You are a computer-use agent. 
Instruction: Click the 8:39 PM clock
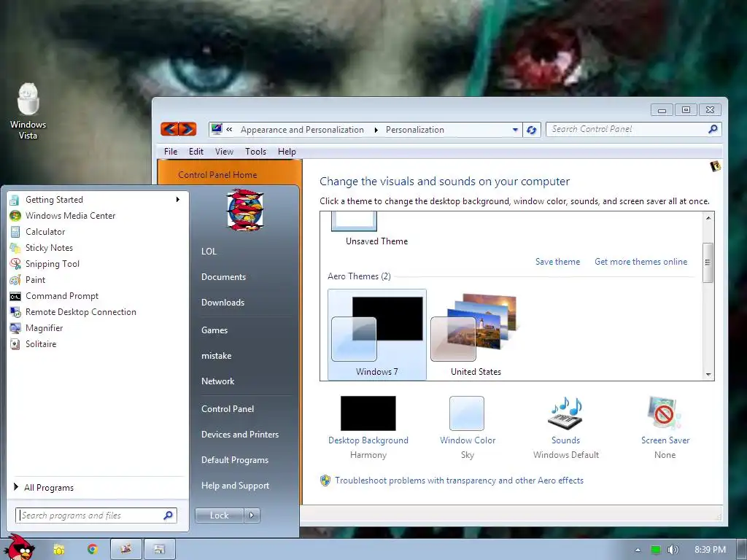click(710, 550)
